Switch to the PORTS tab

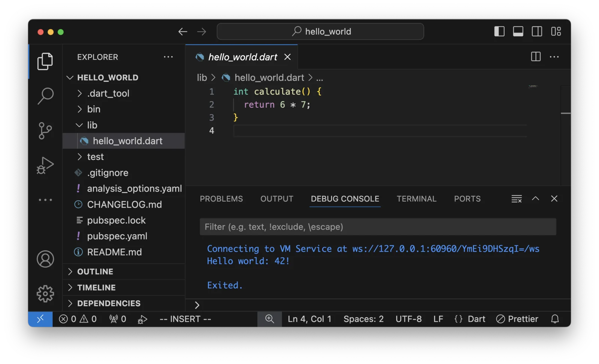467,199
